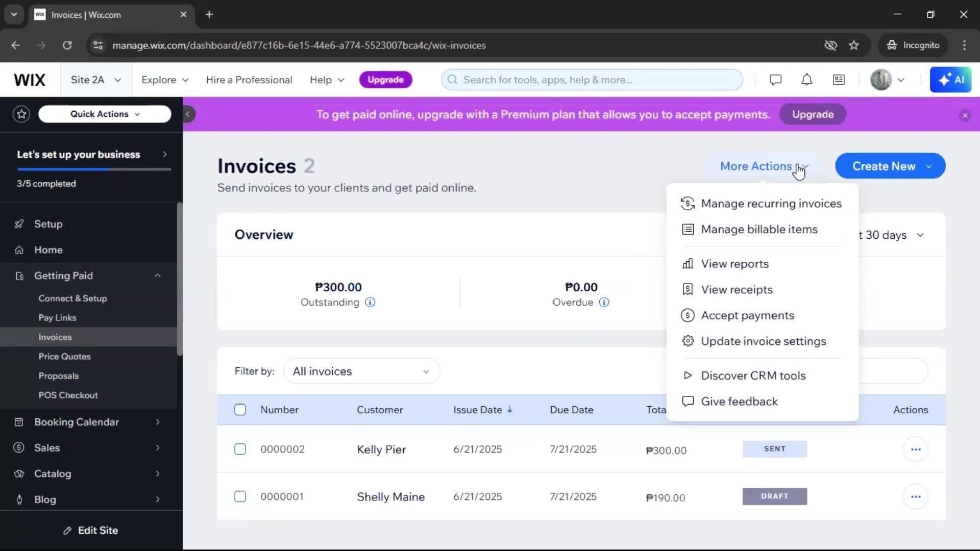980x551 pixels.
Task: Open the Site 2A site selector
Action: pyautogui.click(x=96, y=80)
